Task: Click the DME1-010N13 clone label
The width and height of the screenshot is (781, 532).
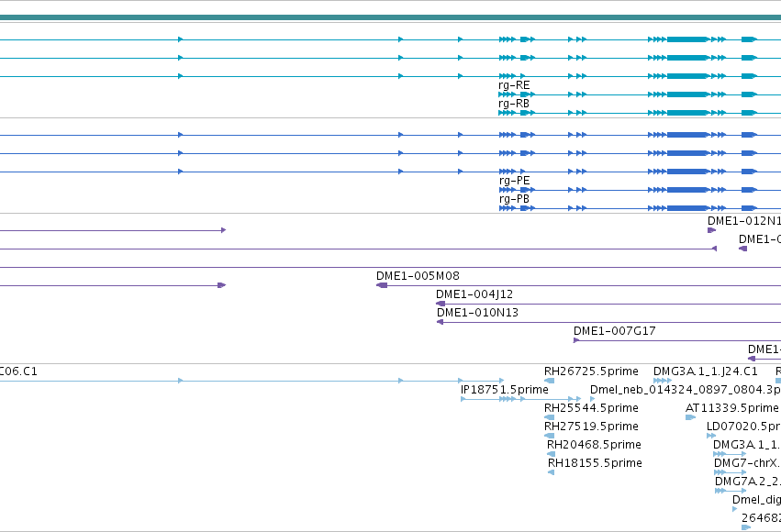Action: [477, 313]
